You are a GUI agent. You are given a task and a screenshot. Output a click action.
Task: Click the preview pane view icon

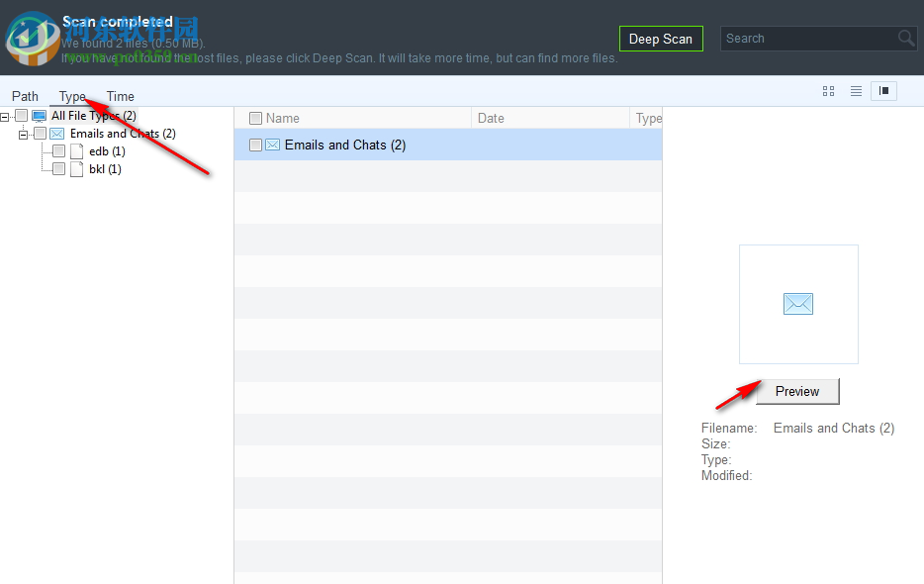882,90
